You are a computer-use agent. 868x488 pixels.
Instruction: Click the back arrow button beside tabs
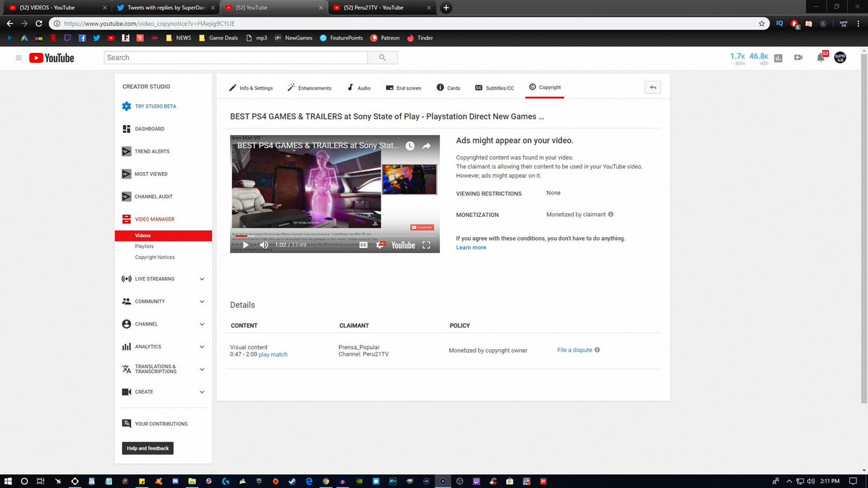[x=652, y=87]
